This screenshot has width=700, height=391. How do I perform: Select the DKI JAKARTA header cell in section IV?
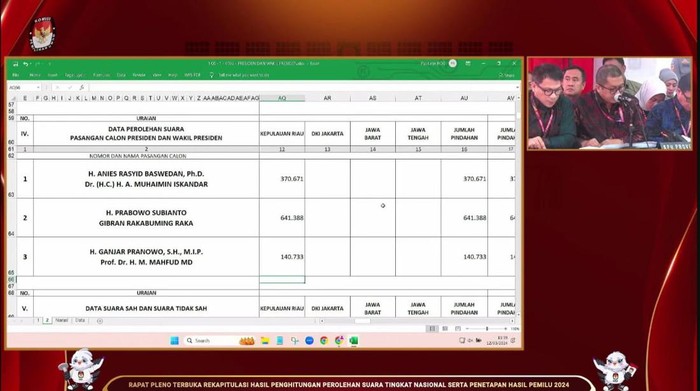coord(328,133)
